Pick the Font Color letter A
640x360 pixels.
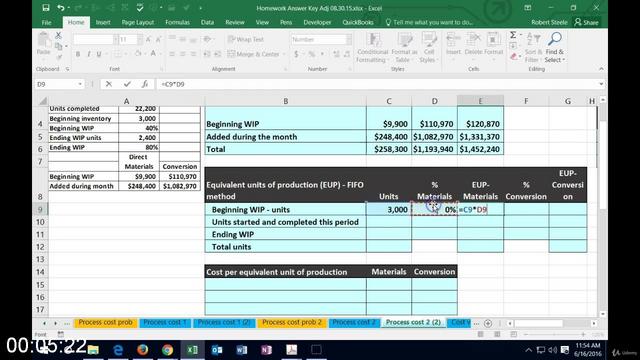(153, 54)
